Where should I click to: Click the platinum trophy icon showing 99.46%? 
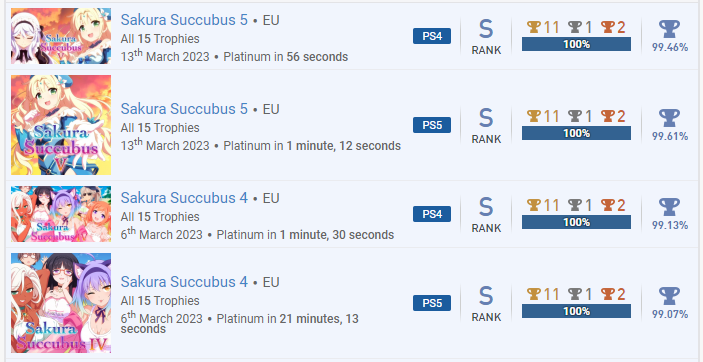pos(669,29)
